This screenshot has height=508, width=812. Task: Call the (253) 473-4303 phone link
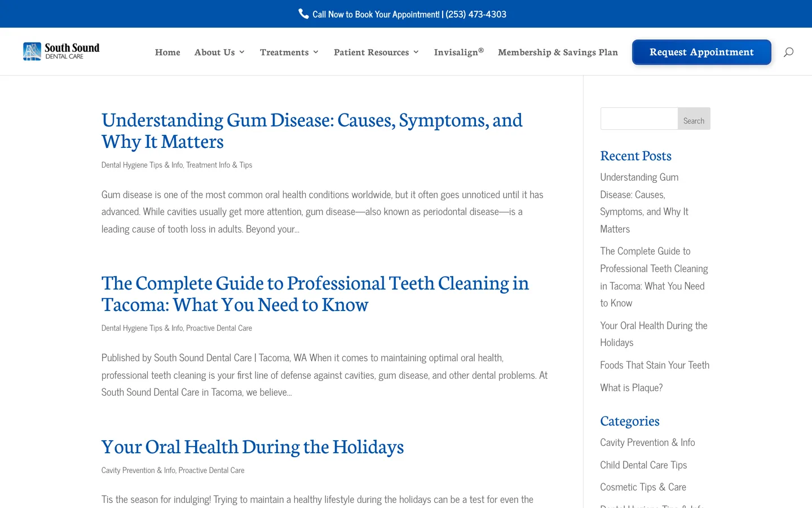click(476, 14)
